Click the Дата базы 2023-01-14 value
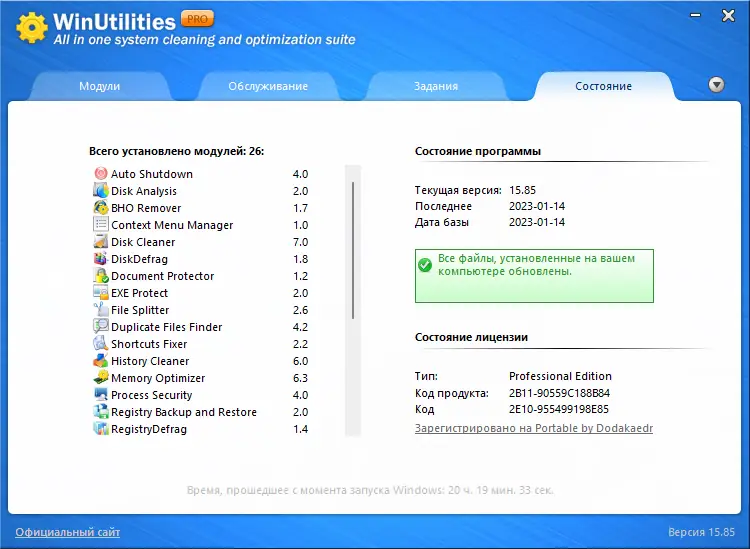 tap(537, 222)
